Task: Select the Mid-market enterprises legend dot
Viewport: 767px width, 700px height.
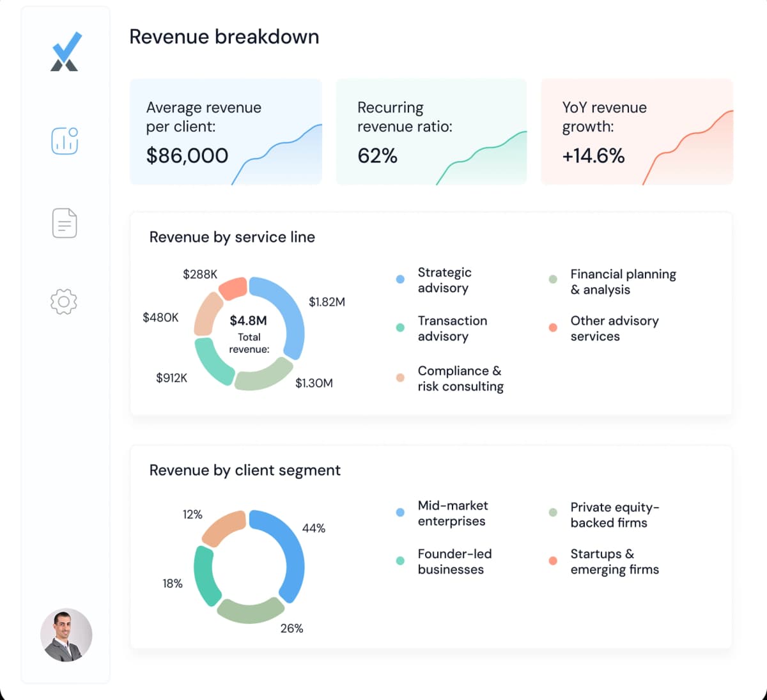Action: pyautogui.click(x=400, y=512)
